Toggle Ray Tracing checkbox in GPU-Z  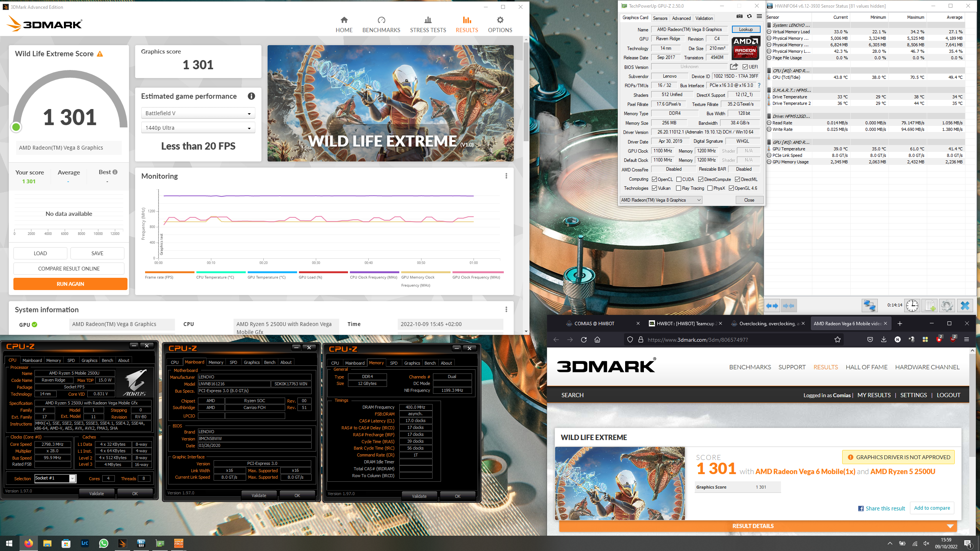[678, 188]
